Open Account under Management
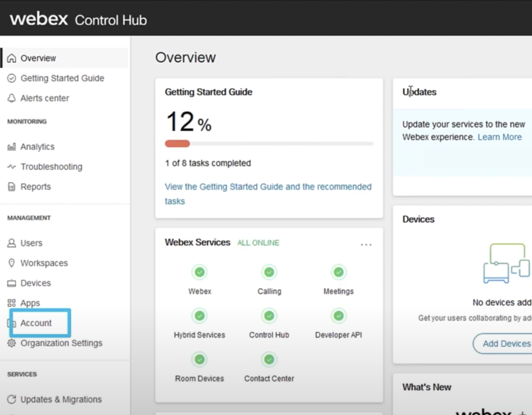 click(36, 323)
